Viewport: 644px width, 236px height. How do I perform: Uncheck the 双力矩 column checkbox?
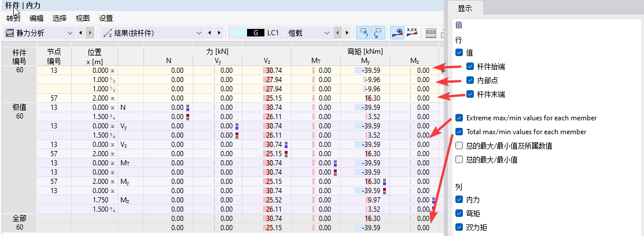[459, 227]
